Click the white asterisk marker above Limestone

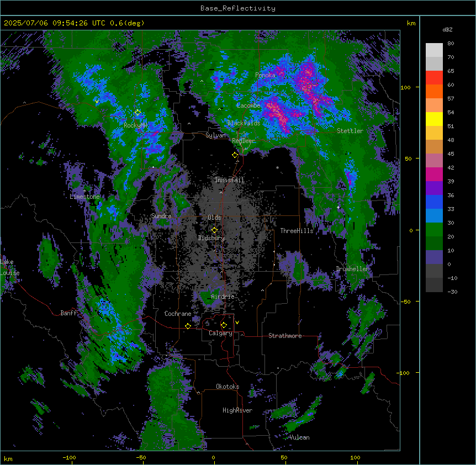pos(84,191)
